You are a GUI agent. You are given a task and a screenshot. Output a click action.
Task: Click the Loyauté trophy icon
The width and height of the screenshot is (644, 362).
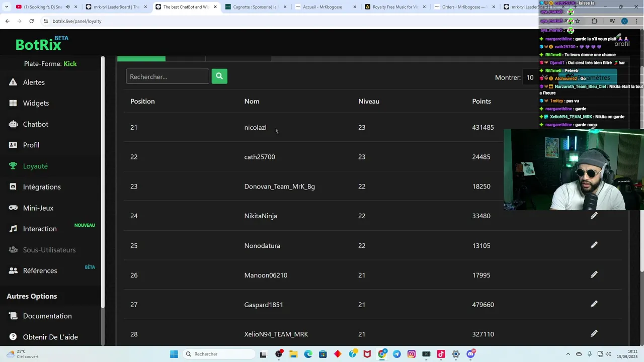(x=13, y=166)
